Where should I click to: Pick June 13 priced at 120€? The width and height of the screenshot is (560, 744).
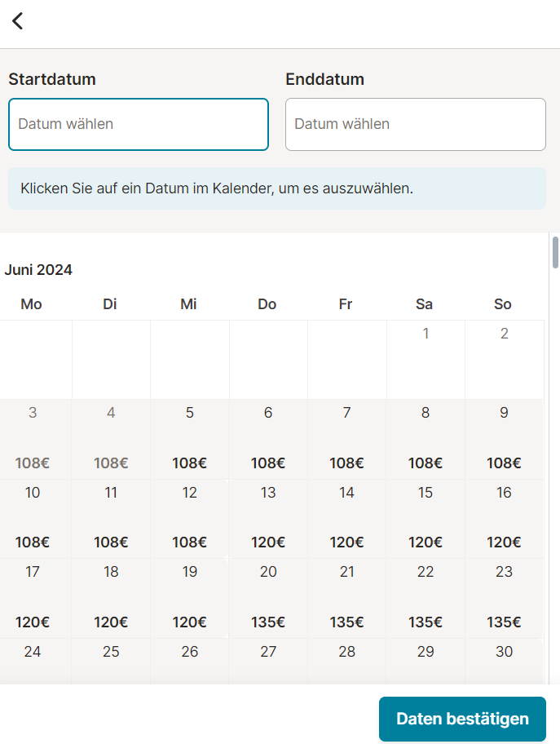pyautogui.click(x=268, y=519)
